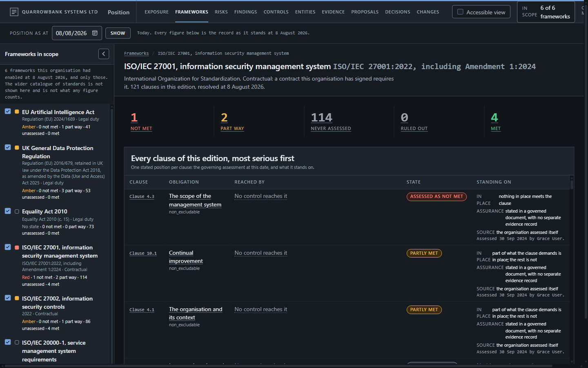The image size is (588, 368).
Task: Go to the Findings tab
Action: click(245, 12)
